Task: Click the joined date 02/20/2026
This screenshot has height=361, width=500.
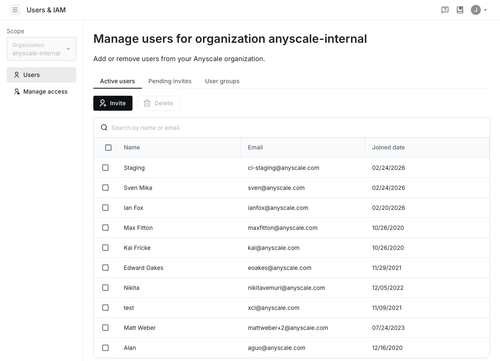Action: point(388,208)
